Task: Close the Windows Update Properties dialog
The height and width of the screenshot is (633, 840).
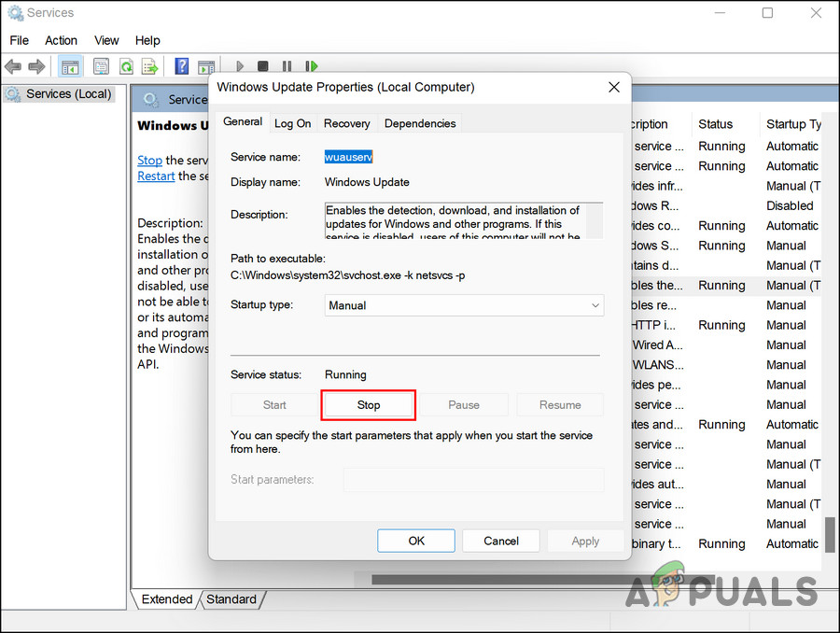Action: (x=614, y=87)
